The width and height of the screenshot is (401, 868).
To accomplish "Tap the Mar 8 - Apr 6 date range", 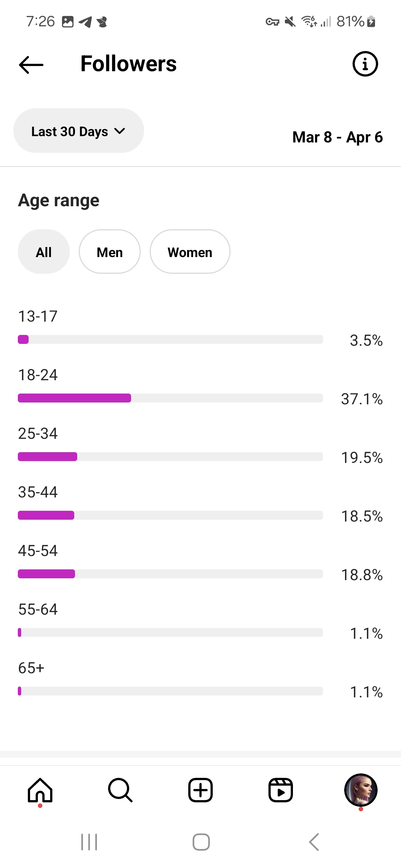I will (x=337, y=137).
